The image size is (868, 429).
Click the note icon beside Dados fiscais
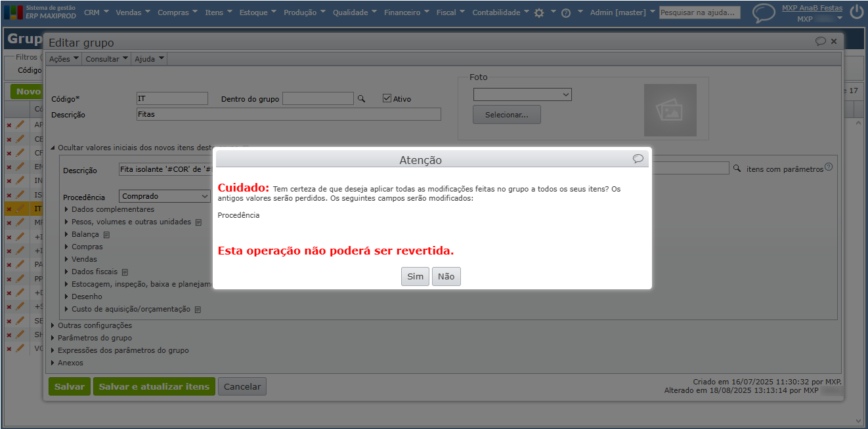pyautogui.click(x=125, y=272)
